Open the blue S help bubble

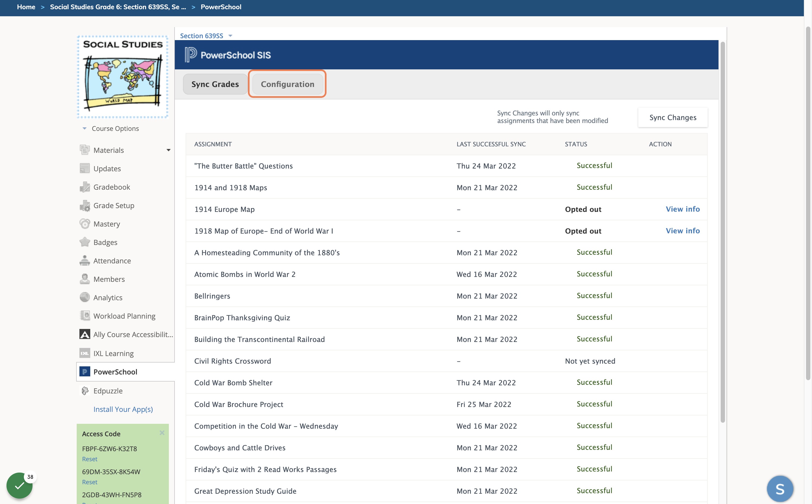coord(780,489)
